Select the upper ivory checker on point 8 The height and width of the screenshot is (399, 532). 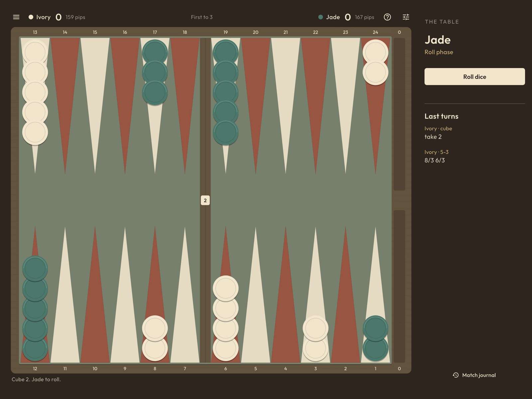155,328
